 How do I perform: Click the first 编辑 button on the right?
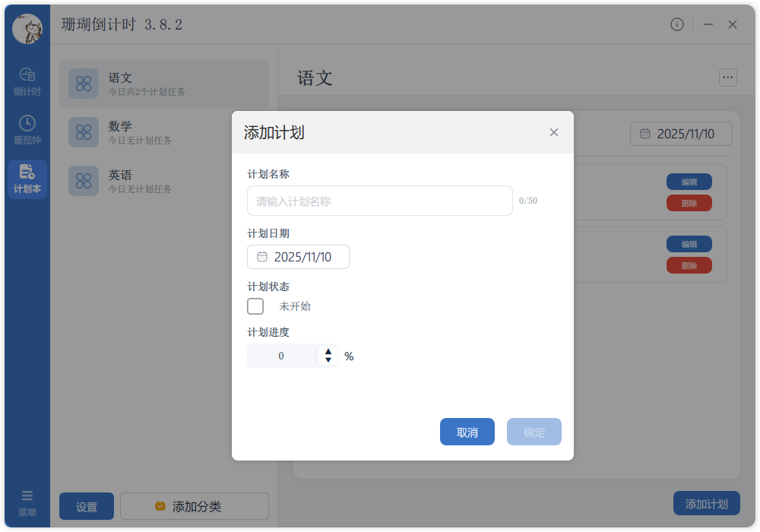coord(689,181)
